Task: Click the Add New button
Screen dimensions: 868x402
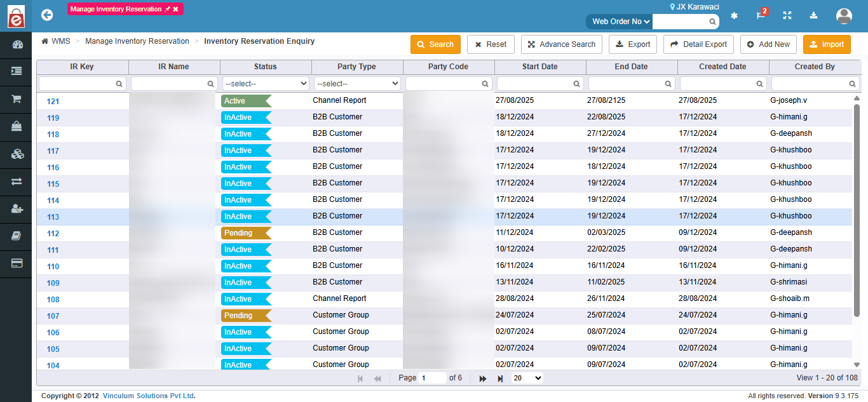Action: [x=768, y=44]
